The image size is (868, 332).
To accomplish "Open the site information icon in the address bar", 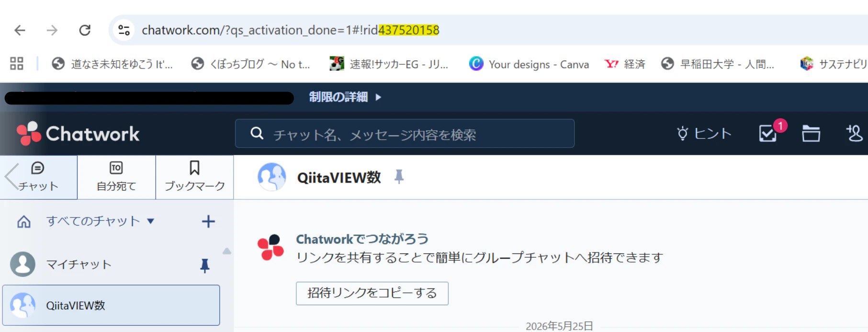I will click(124, 30).
